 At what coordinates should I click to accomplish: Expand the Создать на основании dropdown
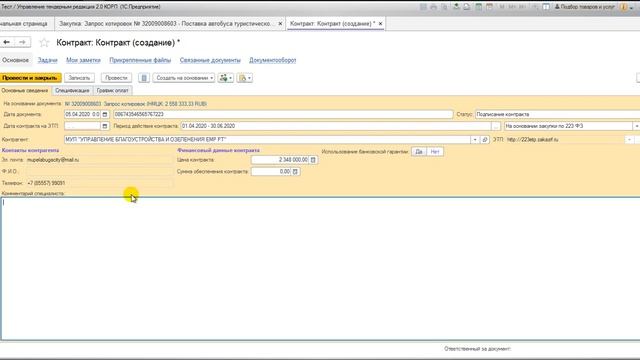click(x=183, y=78)
